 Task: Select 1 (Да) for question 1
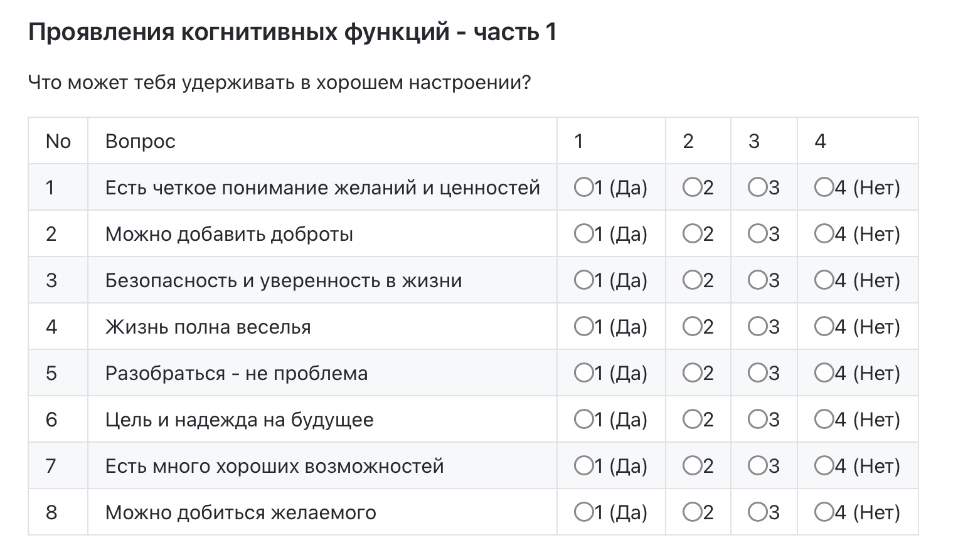pyautogui.click(x=583, y=188)
